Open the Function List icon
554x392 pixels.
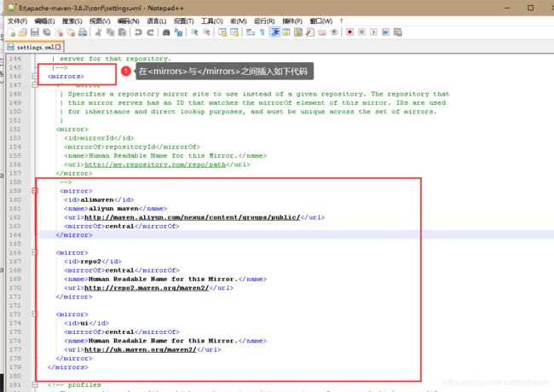pos(310,32)
